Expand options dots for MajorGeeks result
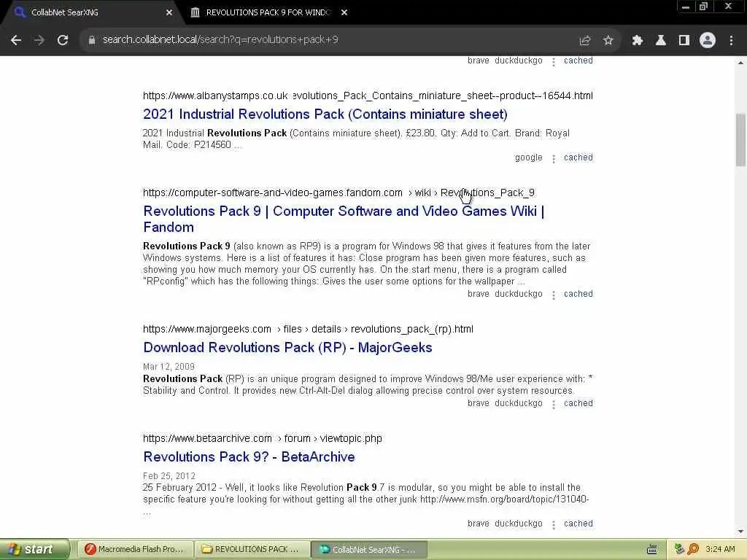Screen dimensions: 747x560 [554, 404]
